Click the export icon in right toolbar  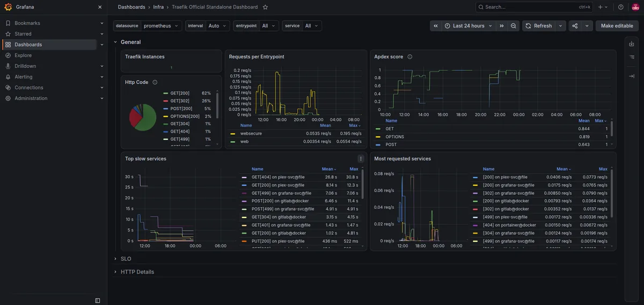click(x=632, y=43)
